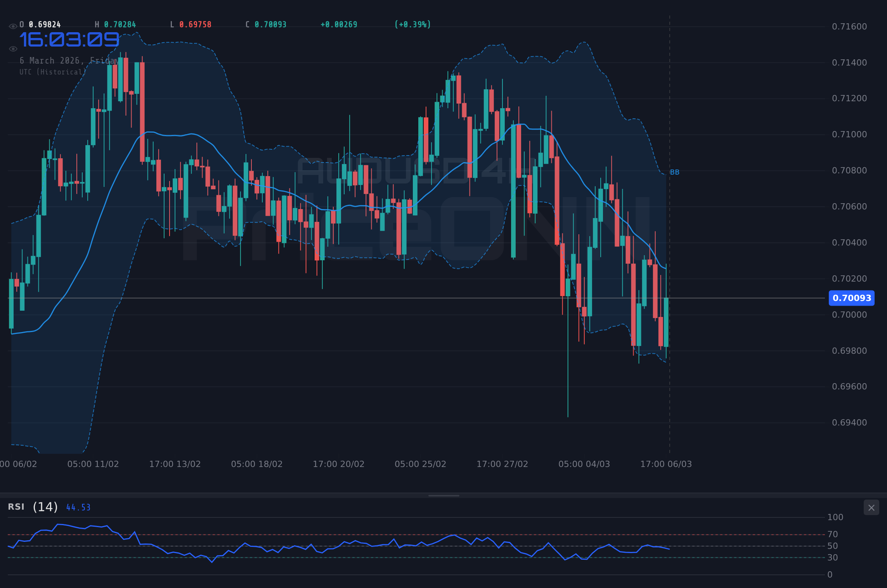Image resolution: width=887 pixels, height=588 pixels.
Task: Click the high value 0.70284
Action: 120,25
